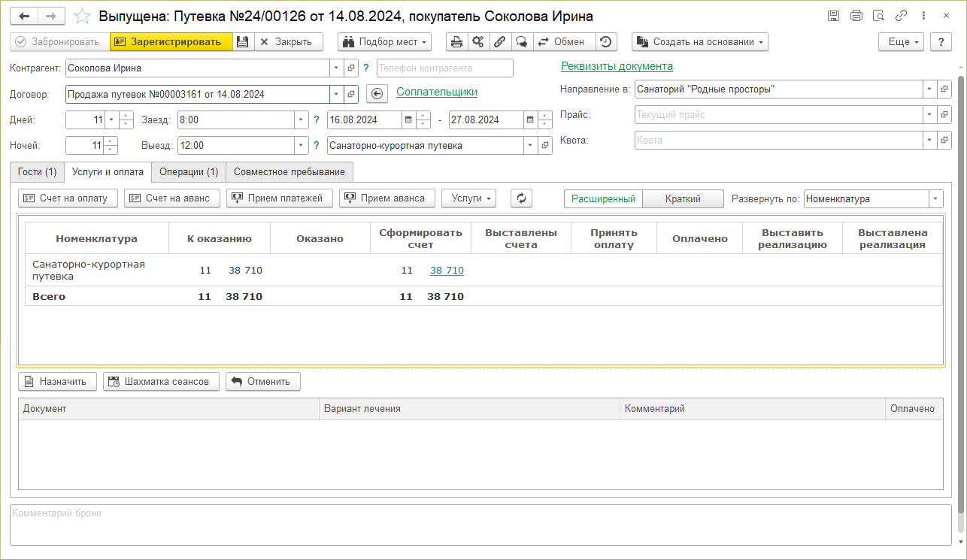Open the Подбор мест dropdown menu
Image resolution: width=967 pixels, height=560 pixels.
[x=384, y=42]
